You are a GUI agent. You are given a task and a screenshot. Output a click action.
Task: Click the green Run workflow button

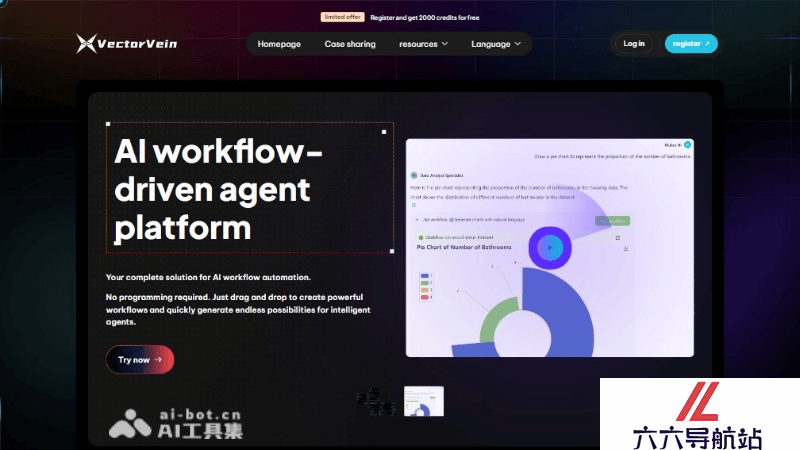612,221
